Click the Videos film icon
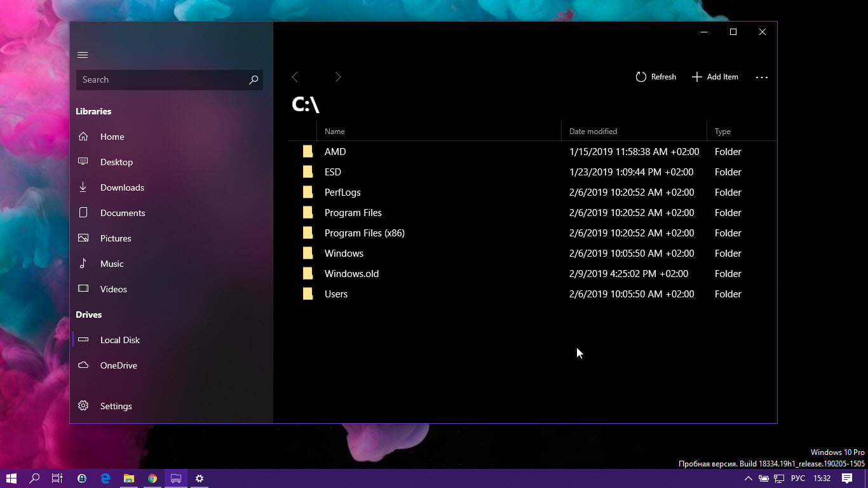Image resolution: width=868 pixels, height=488 pixels. click(x=83, y=288)
